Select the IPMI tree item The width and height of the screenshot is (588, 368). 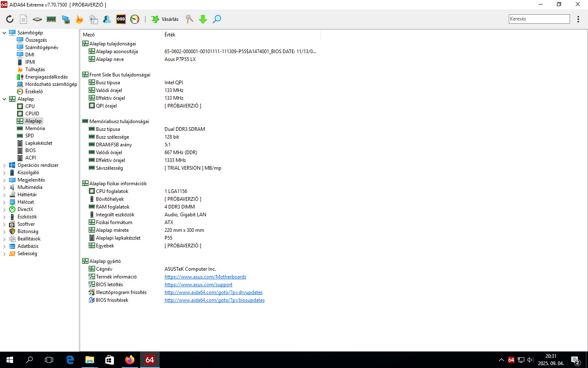tap(30, 62)
